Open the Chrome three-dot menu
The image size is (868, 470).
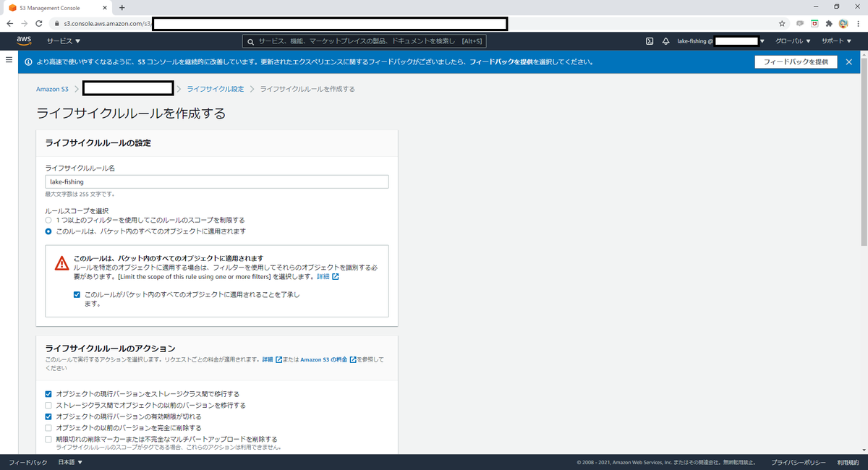point(858,23)
